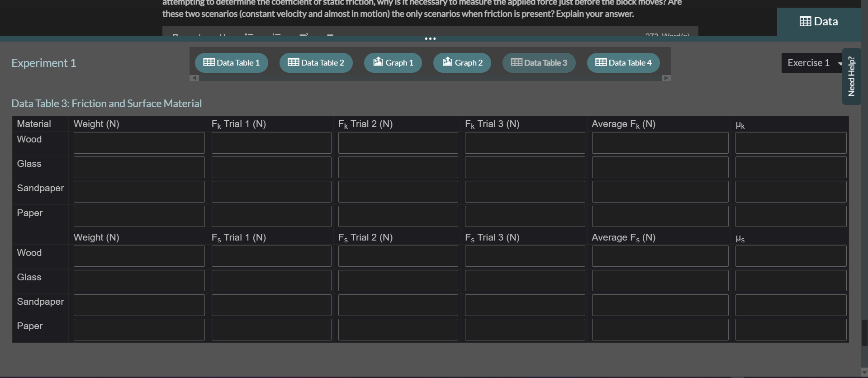Click Wood static Weight input field

139,256
